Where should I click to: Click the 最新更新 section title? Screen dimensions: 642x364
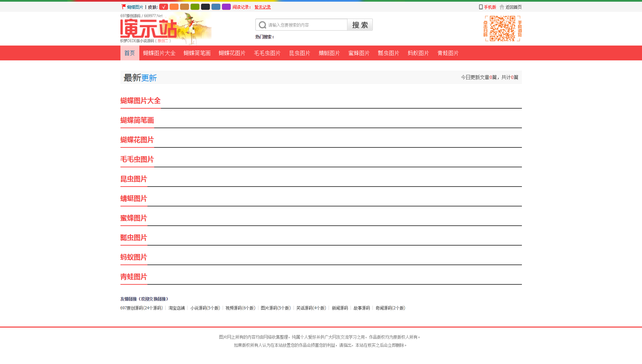tap(140, 78)
